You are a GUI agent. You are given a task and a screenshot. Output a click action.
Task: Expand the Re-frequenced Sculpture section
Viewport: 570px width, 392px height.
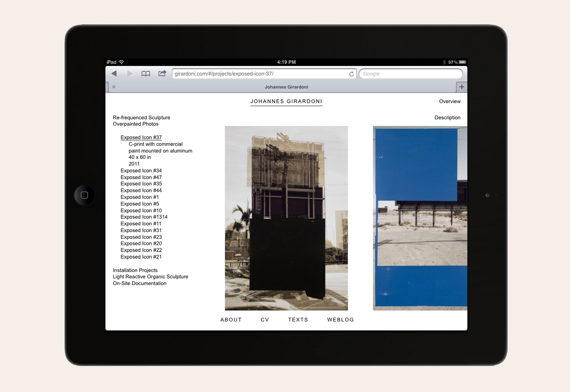(x=141, y=118)
